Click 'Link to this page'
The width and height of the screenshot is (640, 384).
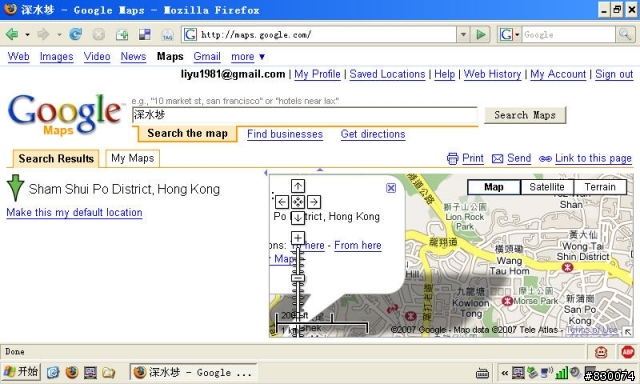(x=593, y=158)
